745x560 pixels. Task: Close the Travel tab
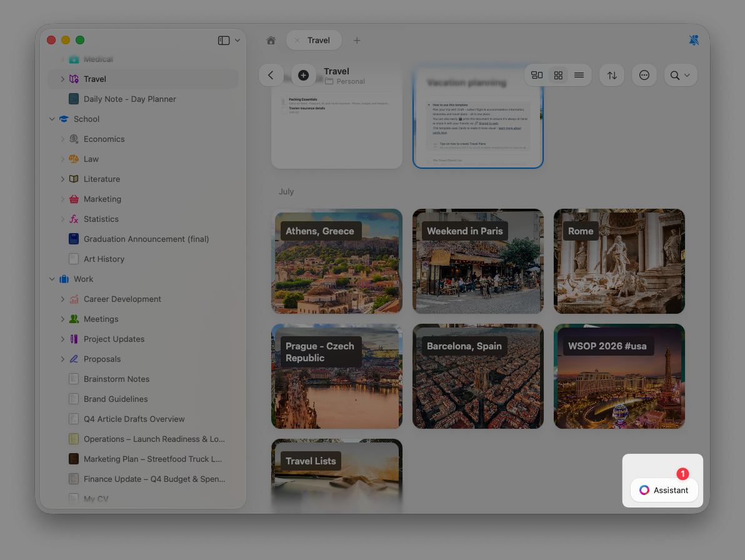[297, 41]
